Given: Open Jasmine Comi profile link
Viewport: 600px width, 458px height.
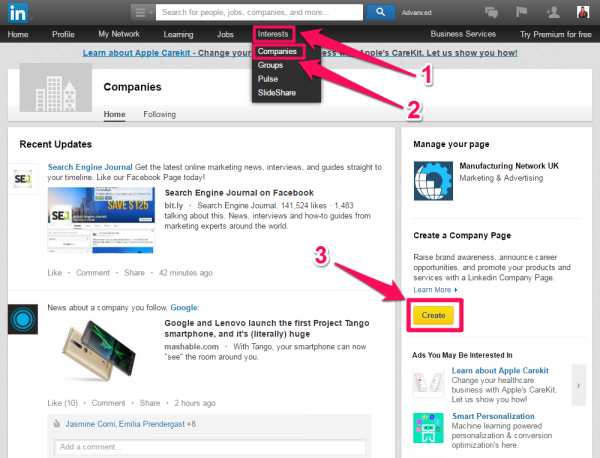Looking at the screenshot, I should [x=90, y=424].
